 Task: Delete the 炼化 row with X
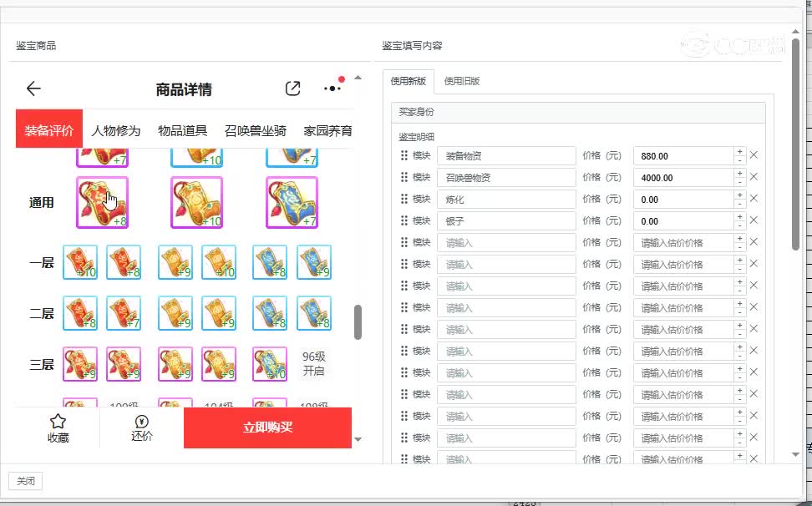pos(754,198)
